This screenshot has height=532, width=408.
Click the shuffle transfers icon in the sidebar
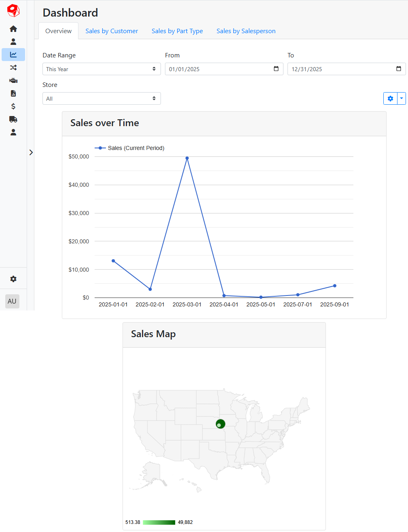[13, 67]
